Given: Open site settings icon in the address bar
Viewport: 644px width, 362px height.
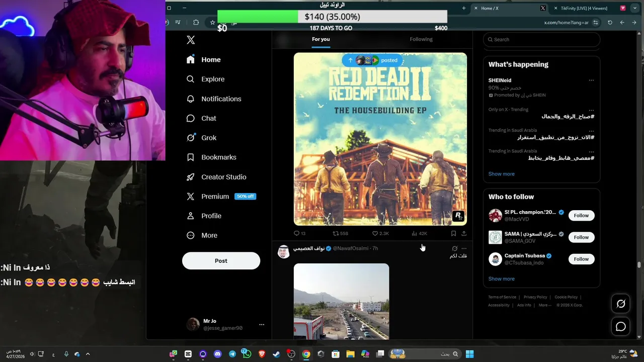Looking at the screenshot, I should (596, 23).
